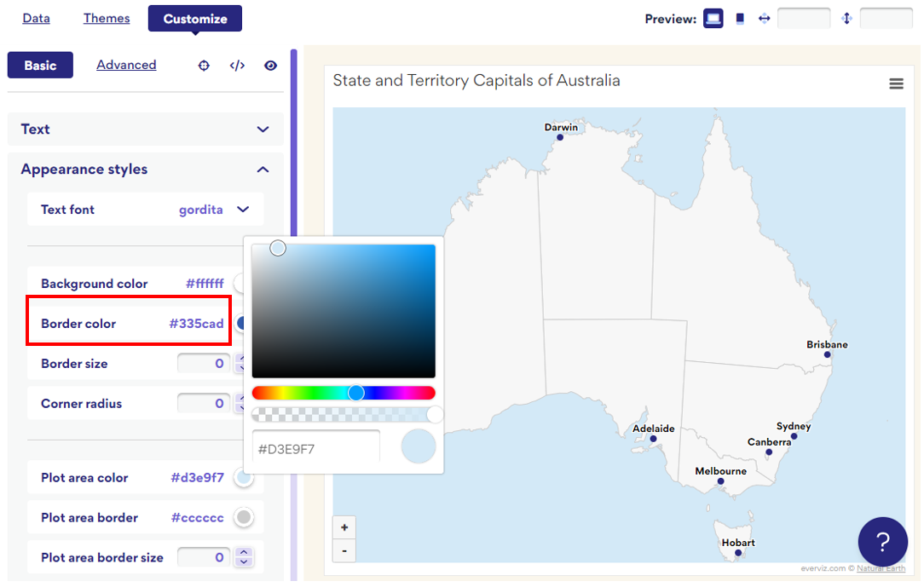Open the Advanced customization mode
The height and width of the screenshot is (587, 924).
(x=126, y=64)
